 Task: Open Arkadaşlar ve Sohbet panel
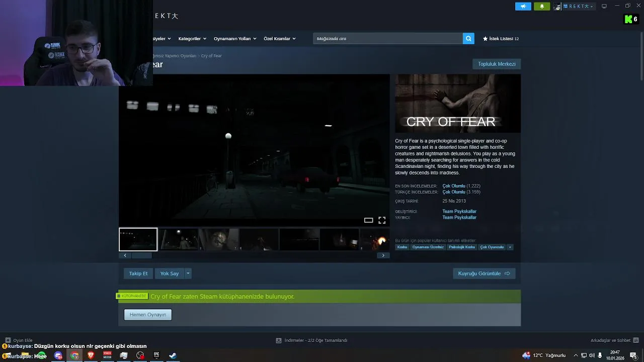[x=614, y=340]
